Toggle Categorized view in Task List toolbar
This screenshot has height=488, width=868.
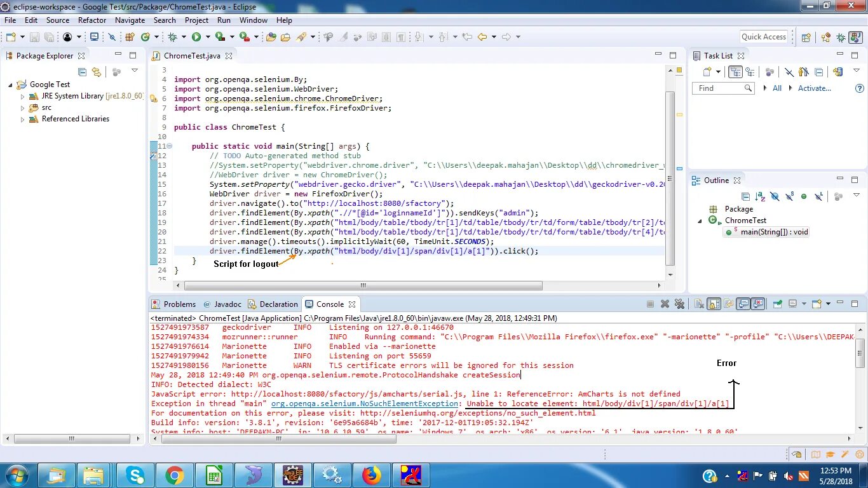tap(735, 72)
